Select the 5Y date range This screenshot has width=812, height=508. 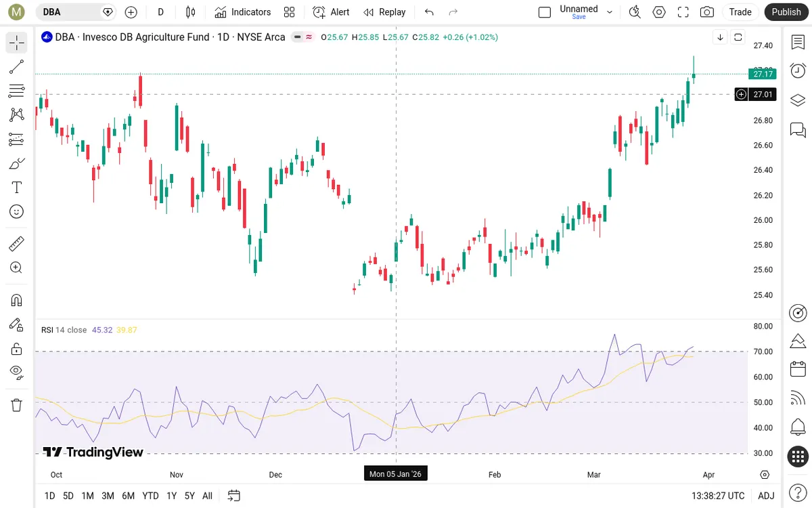pos(189,496)
